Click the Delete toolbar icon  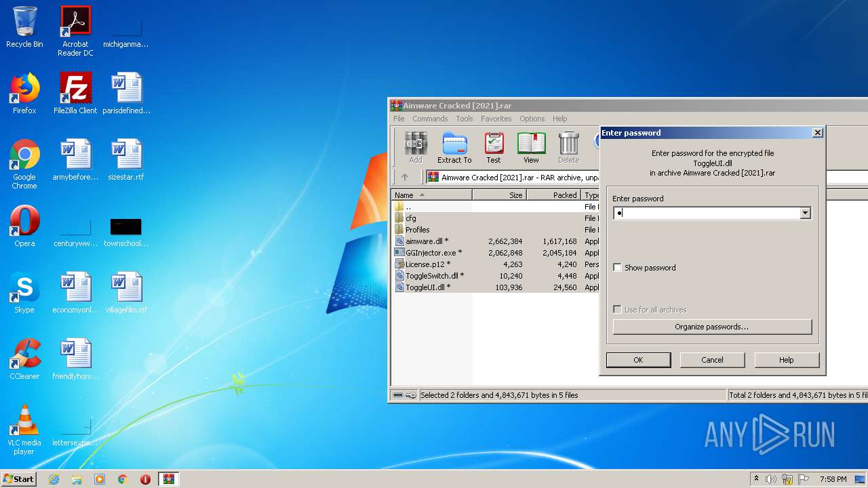[x=568, y=147]
